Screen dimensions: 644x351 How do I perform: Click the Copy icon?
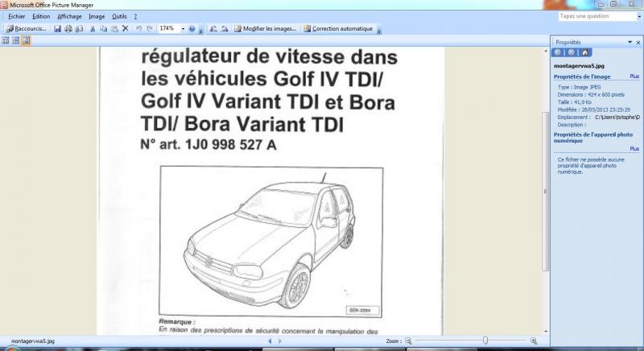[104, 29]
